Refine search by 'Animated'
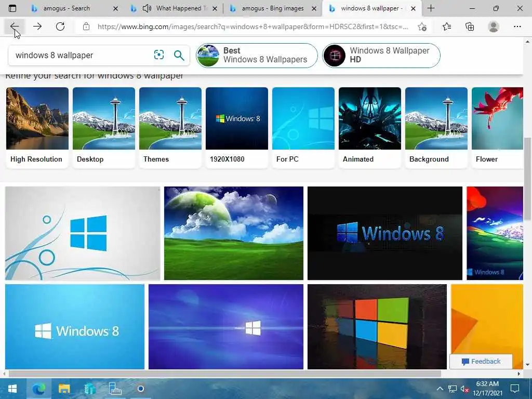532x399 pixels. (370, 128)
